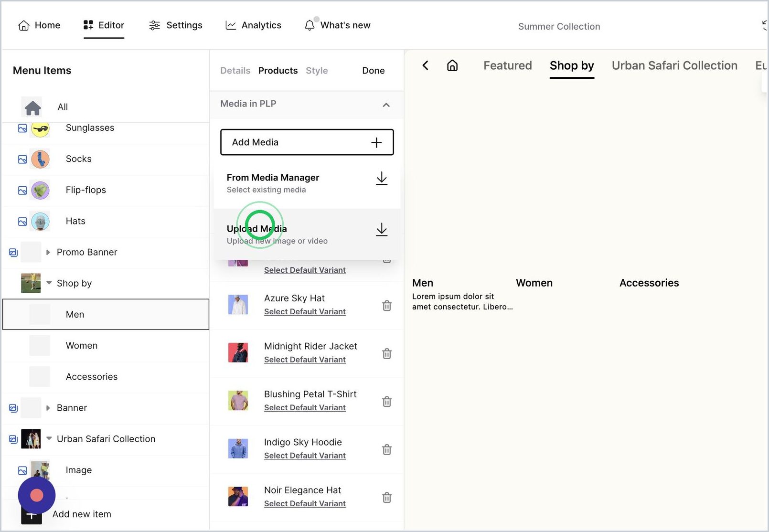The width and height of the screenshot is (769, 532).
Task: Delete the Azure Sky Hat product
Action: click(x=387, y=306)
